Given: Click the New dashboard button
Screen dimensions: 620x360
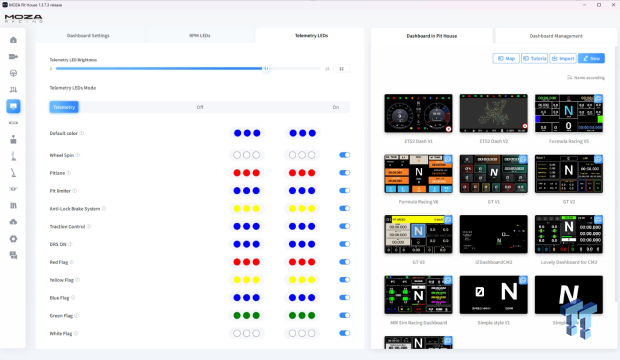Looking at the screenshot, I should (592, 59).
